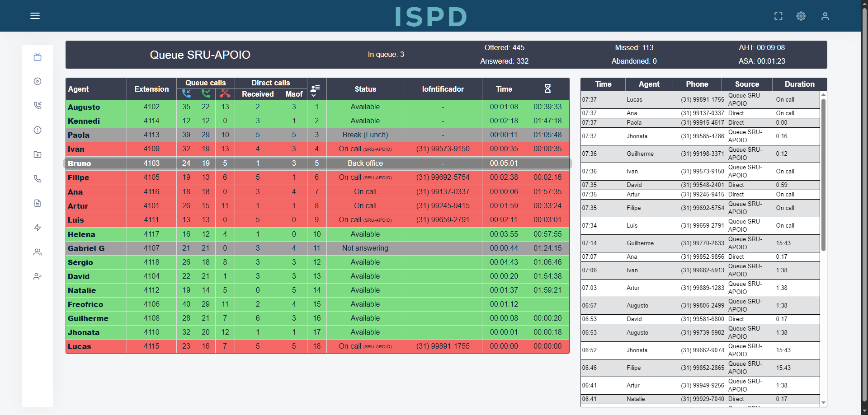
Task: Toggle fullscreen mode icon
Action: coord(778,16)
